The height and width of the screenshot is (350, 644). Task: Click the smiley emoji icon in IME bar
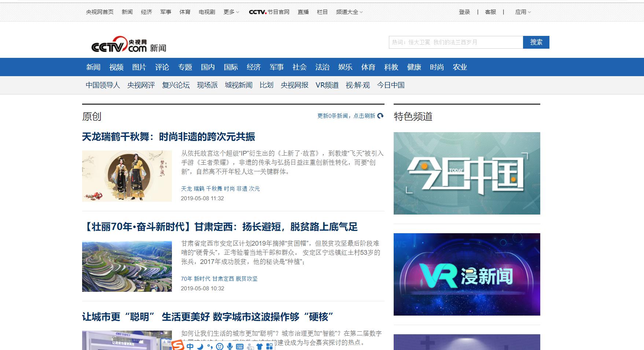220,346
